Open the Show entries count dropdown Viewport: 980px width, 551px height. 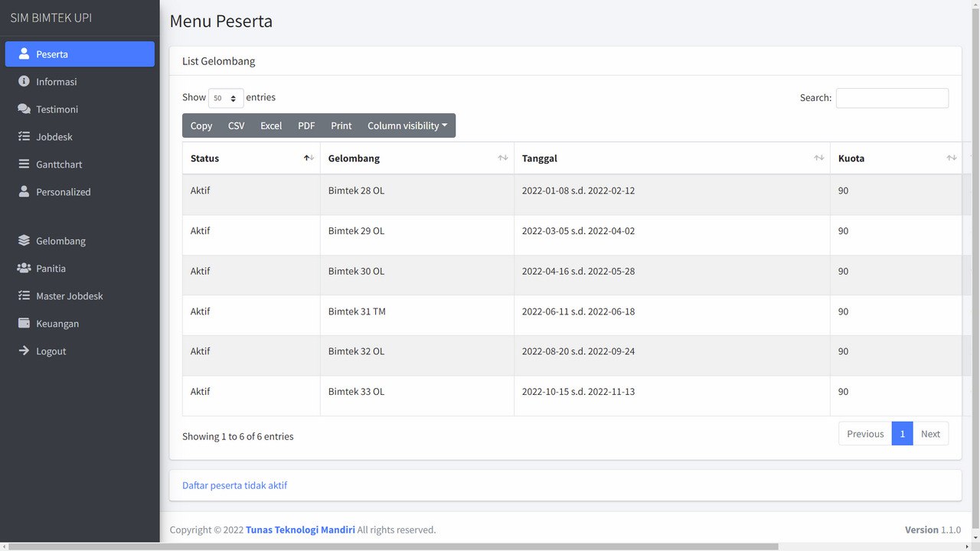coord(226,98)
